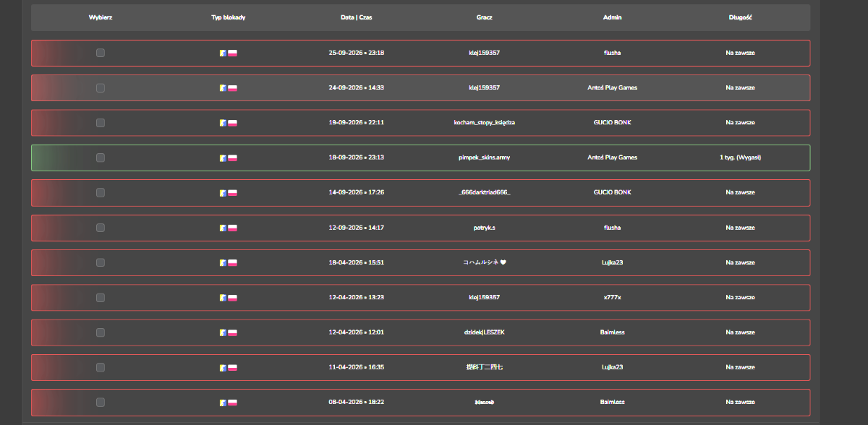
Task: Open admin GUCIO BONK in the 14-09-2026 row
Action: pyautogui.click(x=612, y=192)
